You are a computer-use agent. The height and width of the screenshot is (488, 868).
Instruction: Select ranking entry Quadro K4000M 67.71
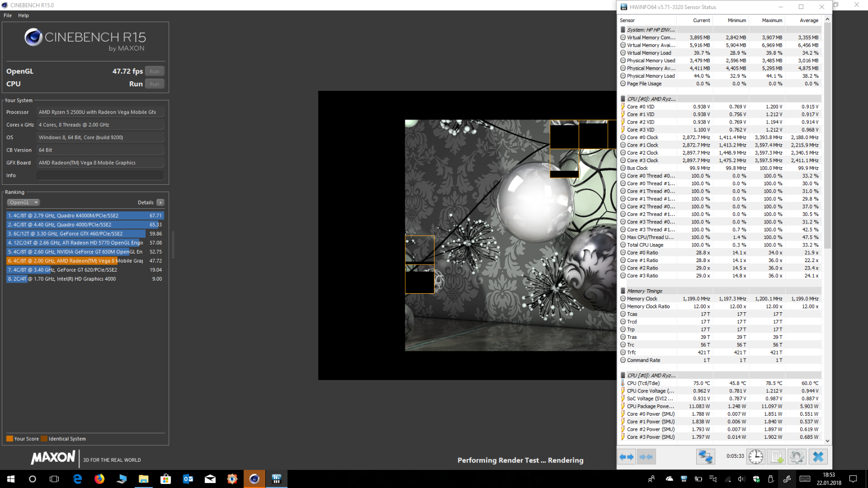coord(85,215)
